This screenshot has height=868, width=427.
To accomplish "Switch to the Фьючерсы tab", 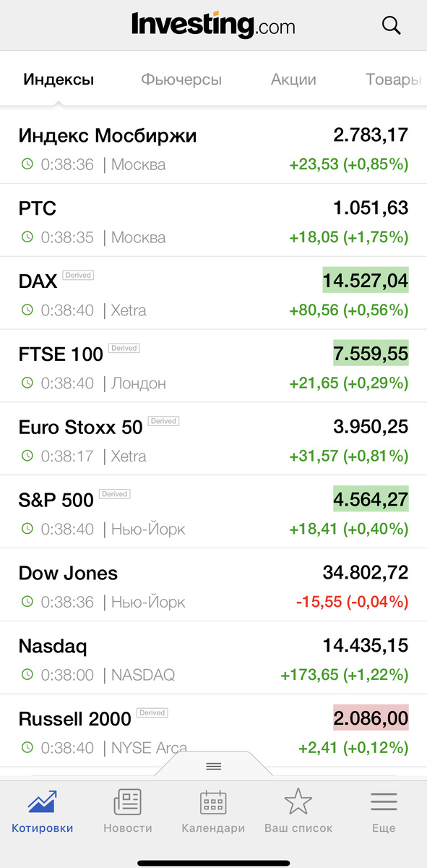I will click(181, 80).
